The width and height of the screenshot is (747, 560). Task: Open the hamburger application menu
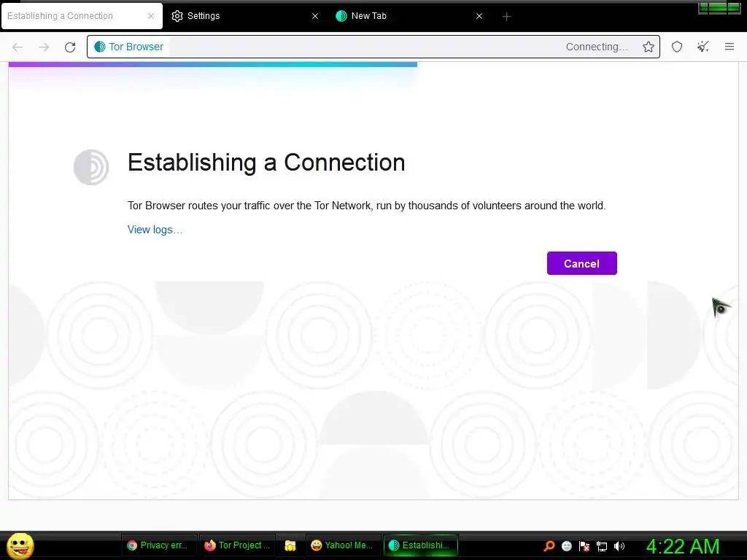[x=729, y=46]
